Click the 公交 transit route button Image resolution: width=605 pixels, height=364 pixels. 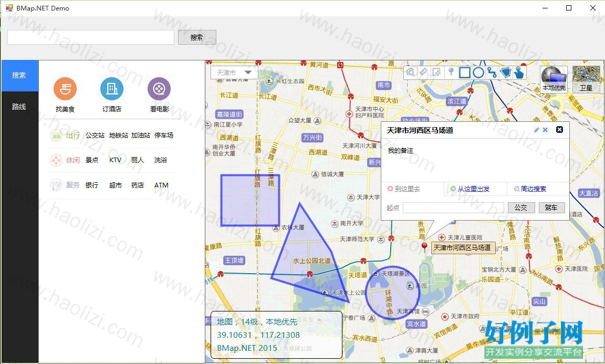click(521, 207)
